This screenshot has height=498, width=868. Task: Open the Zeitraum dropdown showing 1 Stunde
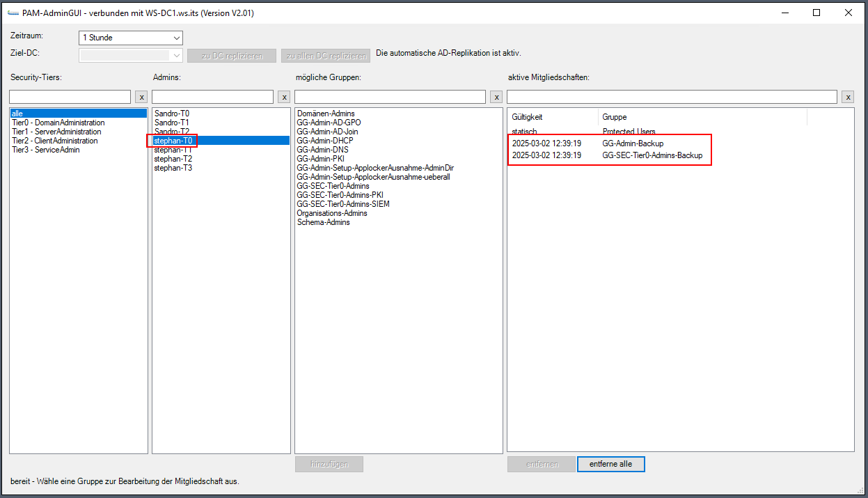coord(131,38)
